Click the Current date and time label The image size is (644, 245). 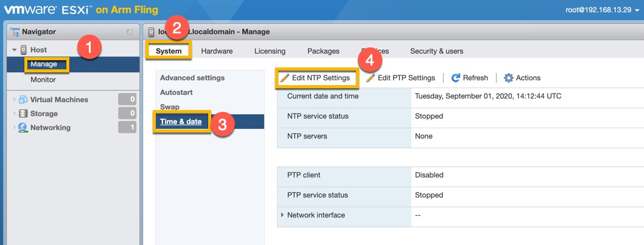[x=323, y=97]
